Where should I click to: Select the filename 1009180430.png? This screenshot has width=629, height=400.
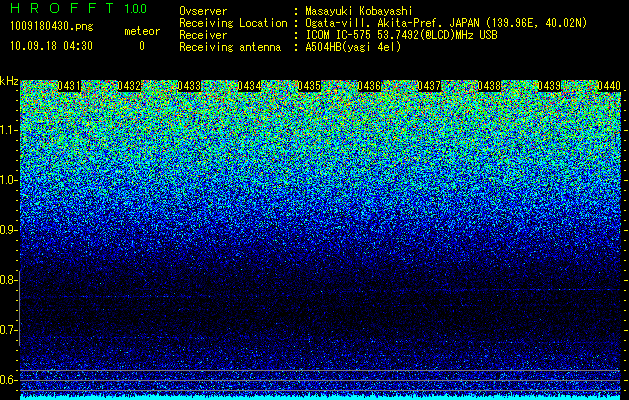point(52,26)
